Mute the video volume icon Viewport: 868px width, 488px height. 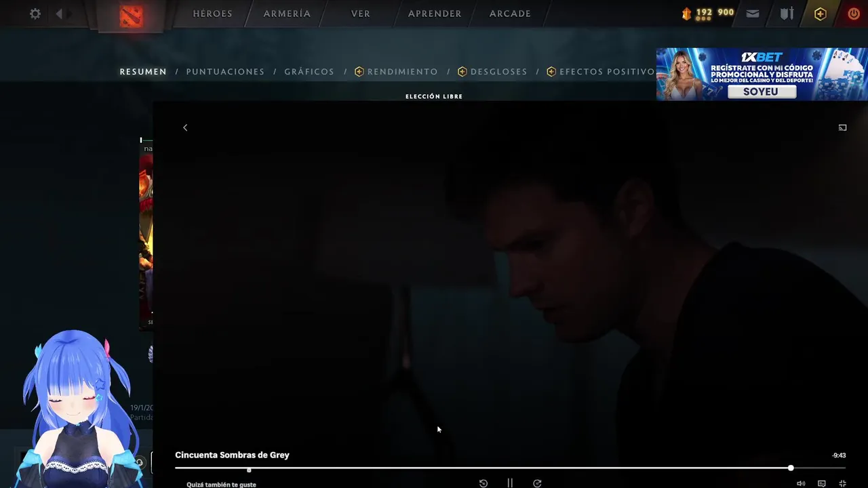pyautogui.click(x=801, y=483)
